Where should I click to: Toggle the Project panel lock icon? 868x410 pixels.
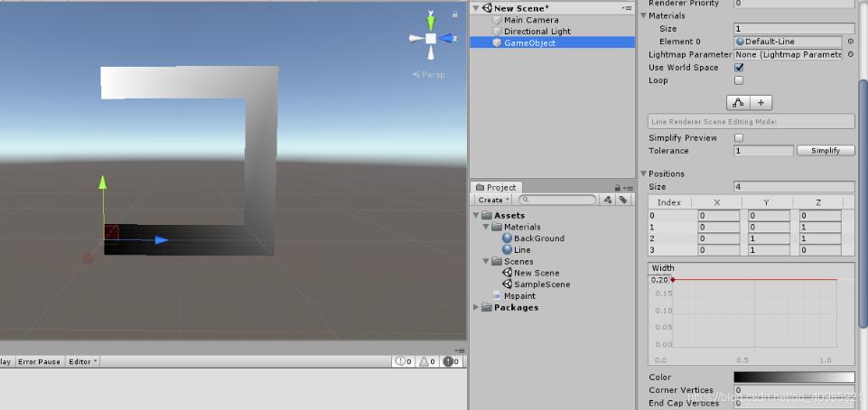[618, 188]
